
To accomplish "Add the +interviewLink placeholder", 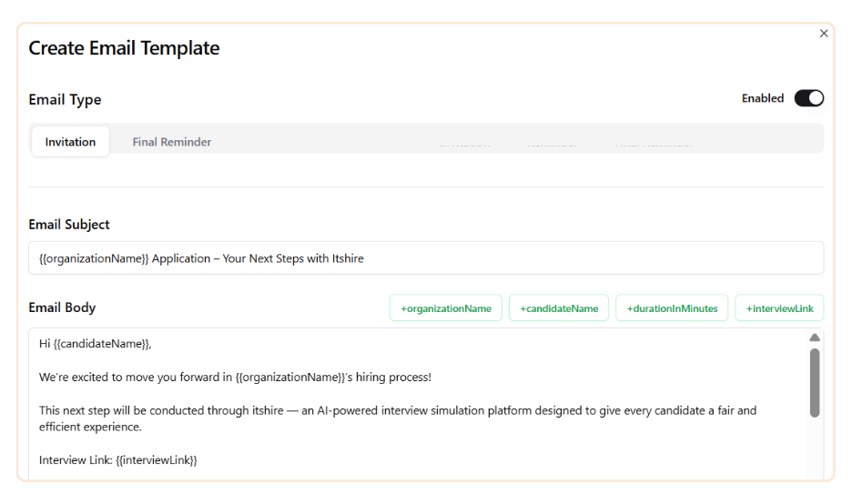I will (x=779, y=308).
